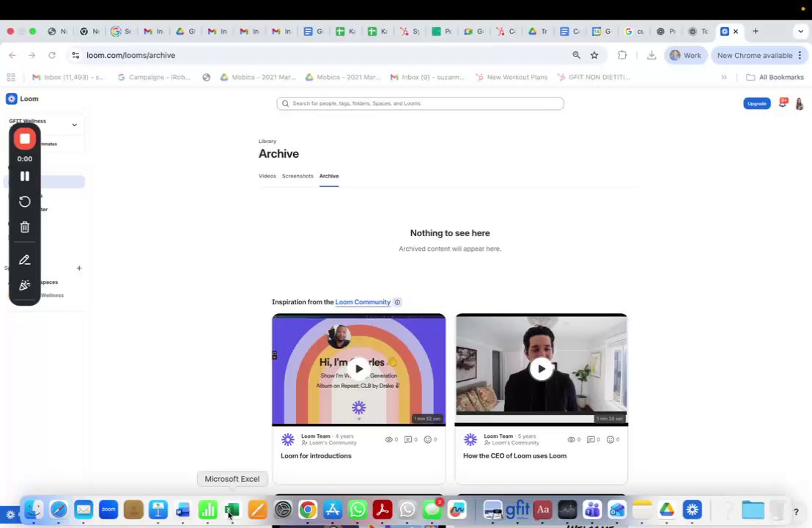
Task: Launch Microsoft Excel from the Dock
Action: [232, 510]
